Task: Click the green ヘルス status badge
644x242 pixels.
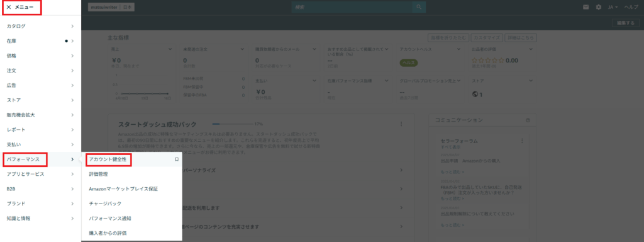Action: tap(409, 63)
